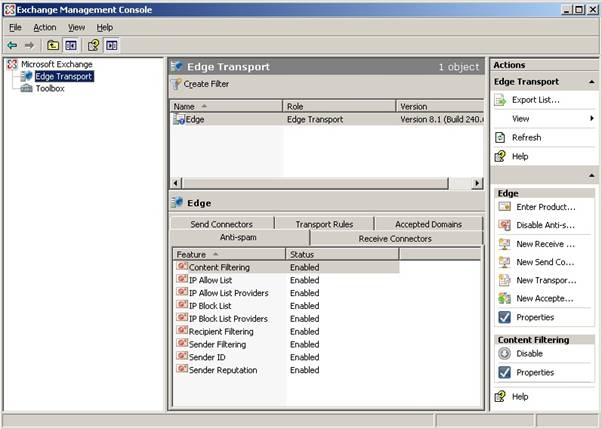Sort by Name column header
The height and width of the screenshot is (429, 602).
pos(227,106)
